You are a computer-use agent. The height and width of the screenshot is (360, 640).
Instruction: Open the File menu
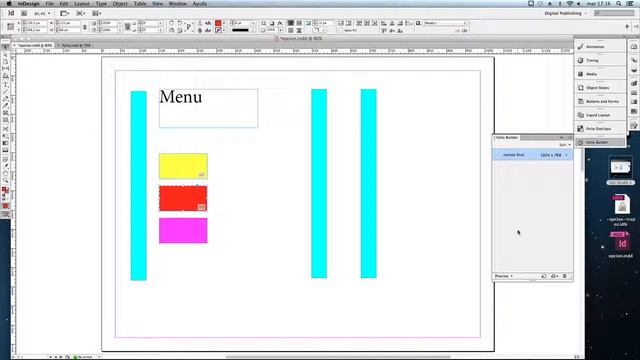tap(49, 4)
